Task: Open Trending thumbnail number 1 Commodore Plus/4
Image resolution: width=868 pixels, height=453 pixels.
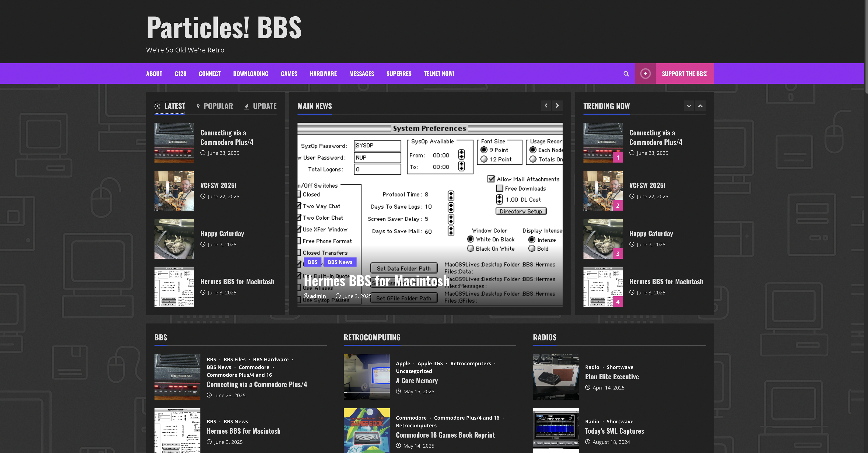Action: pyautogui.click(x=603, y=143)
